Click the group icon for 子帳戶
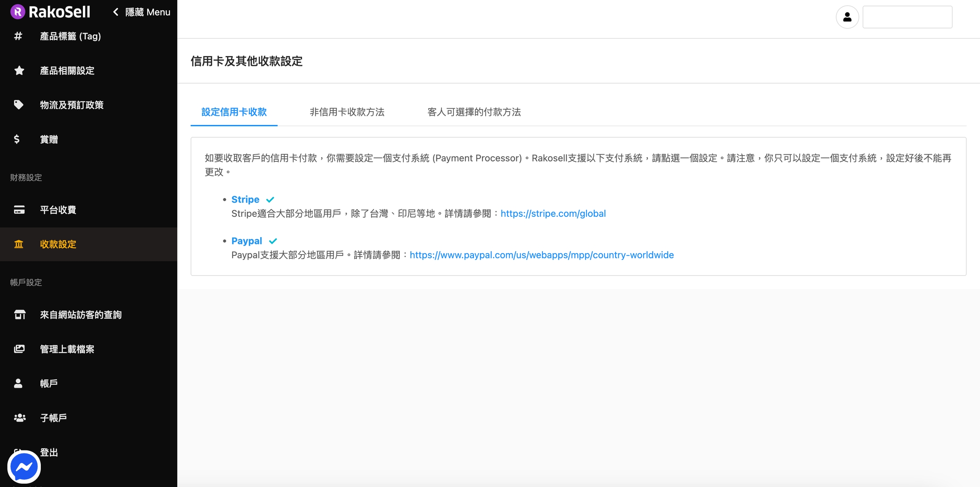Screen dimensions: 980x487 pyautogui.click(x=20, y=418)
